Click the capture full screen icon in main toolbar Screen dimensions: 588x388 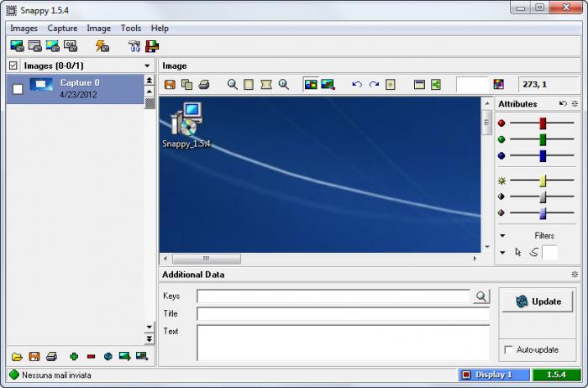(18, 46)
